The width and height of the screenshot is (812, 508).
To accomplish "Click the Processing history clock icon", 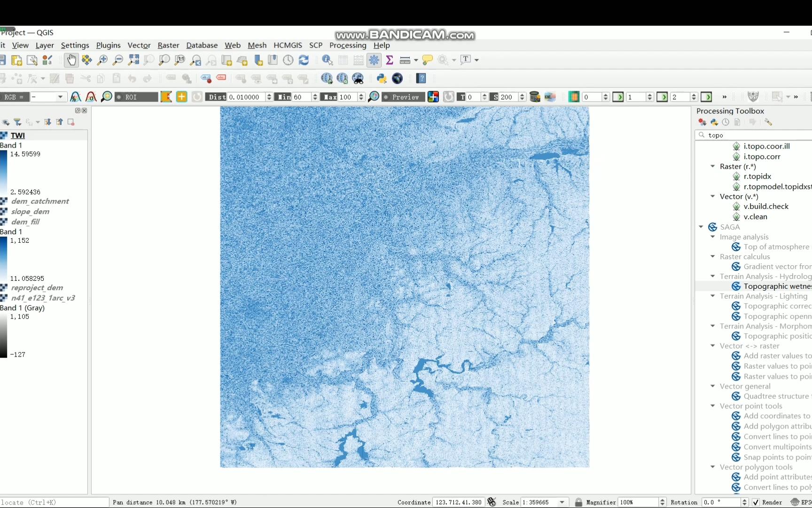I will point(726,122).
